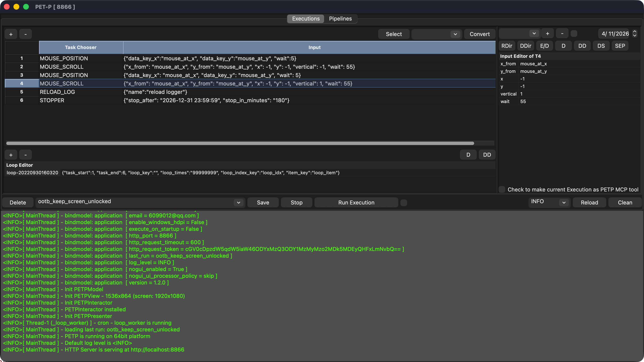Viewport: 644px width, 362px height.
Task: Remove selected task using the minus icon
Action: [x=26, y=34]
